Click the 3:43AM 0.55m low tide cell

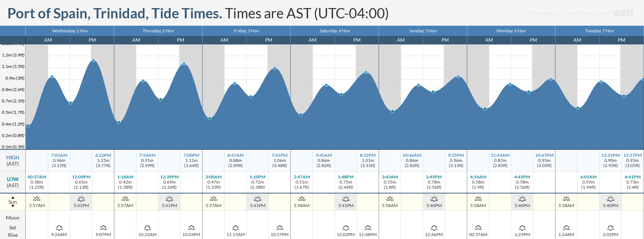[x=390, y=182]
